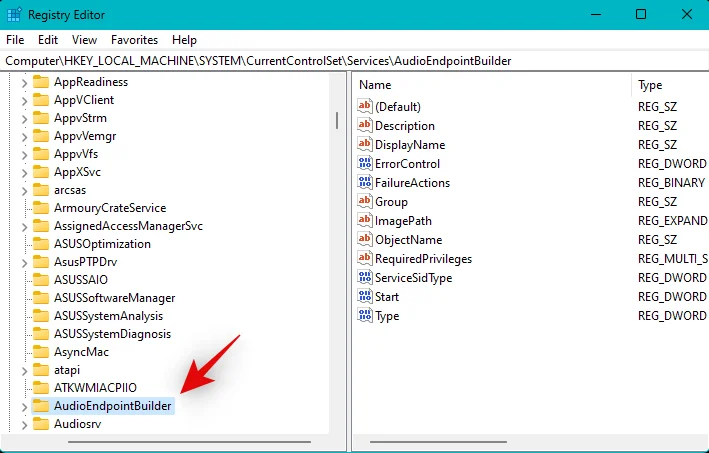Expand the AppReadiness tree node
Image resolution: width=709 pixels, height=453 pixels.
[x=24, y=82]
